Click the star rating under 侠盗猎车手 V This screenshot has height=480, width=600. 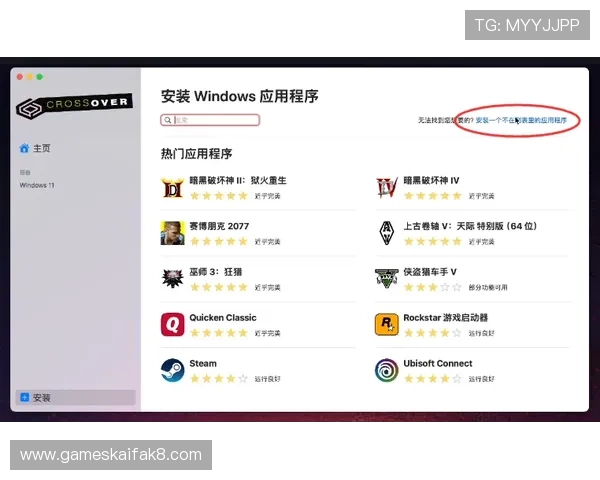[x=433, y=287]
